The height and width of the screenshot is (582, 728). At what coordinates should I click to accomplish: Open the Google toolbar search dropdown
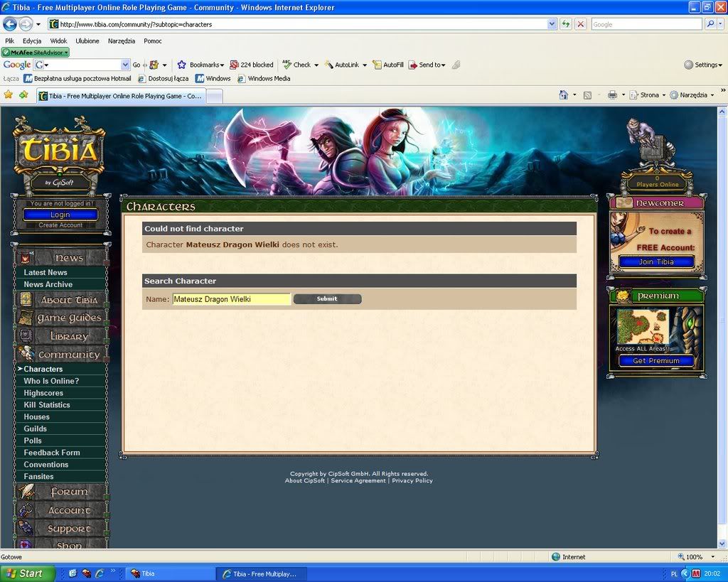tap(125, 65)
